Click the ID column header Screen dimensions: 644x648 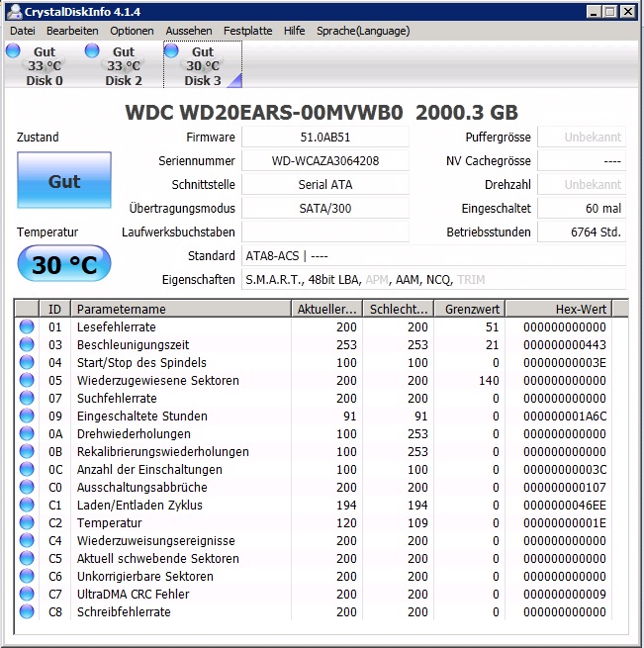point(54,309)
